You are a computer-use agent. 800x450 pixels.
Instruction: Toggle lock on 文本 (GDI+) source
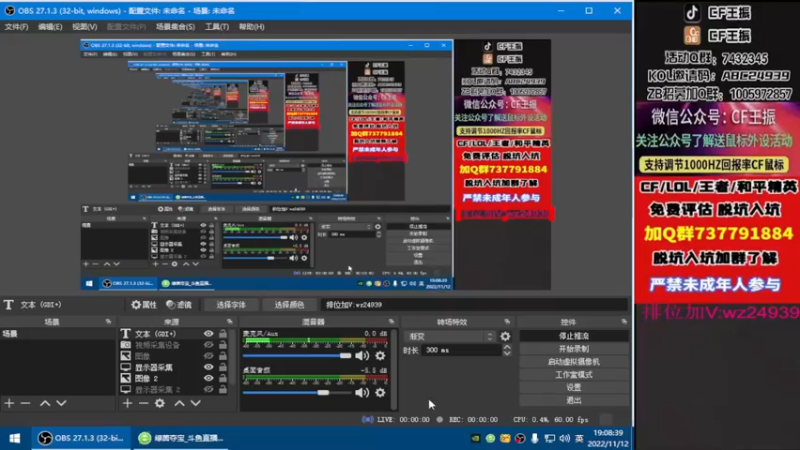tap(223, 334)
